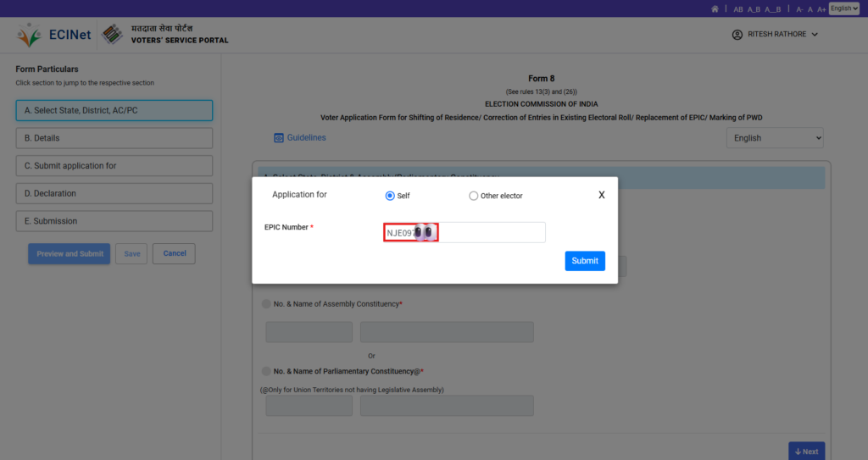
Task: Go to the home icon in top bar
Action: coord(715,8)
